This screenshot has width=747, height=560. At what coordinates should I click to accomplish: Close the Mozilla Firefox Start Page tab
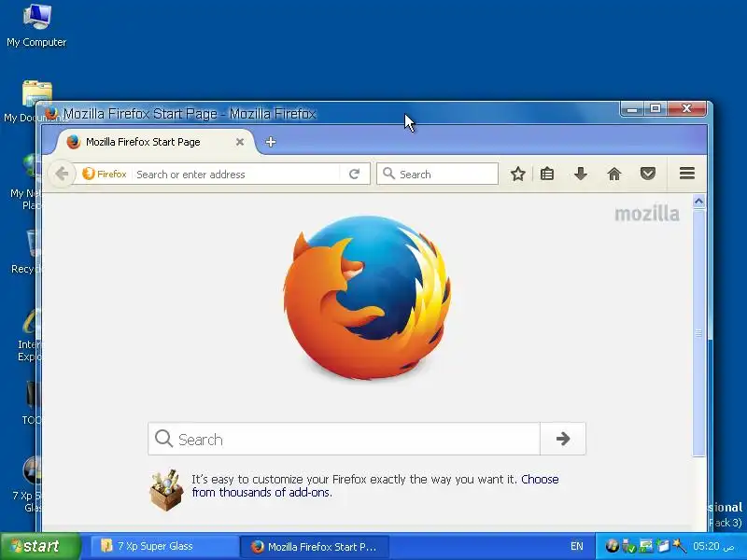(240, 142)
